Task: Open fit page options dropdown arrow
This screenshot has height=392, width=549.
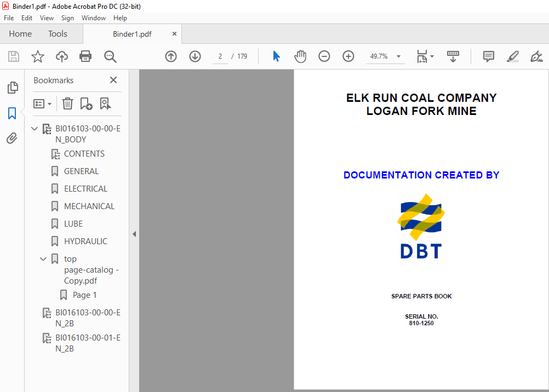Action: (x=432, y=56)
